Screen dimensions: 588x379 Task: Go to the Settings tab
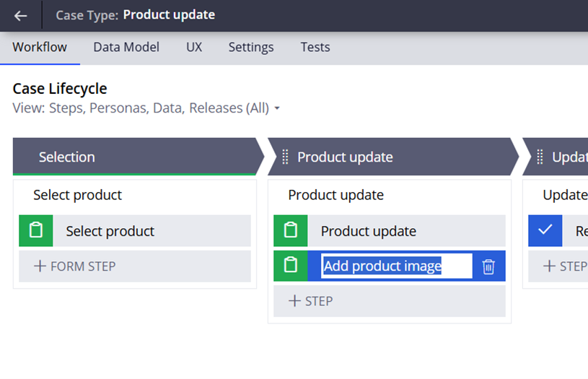251,47
